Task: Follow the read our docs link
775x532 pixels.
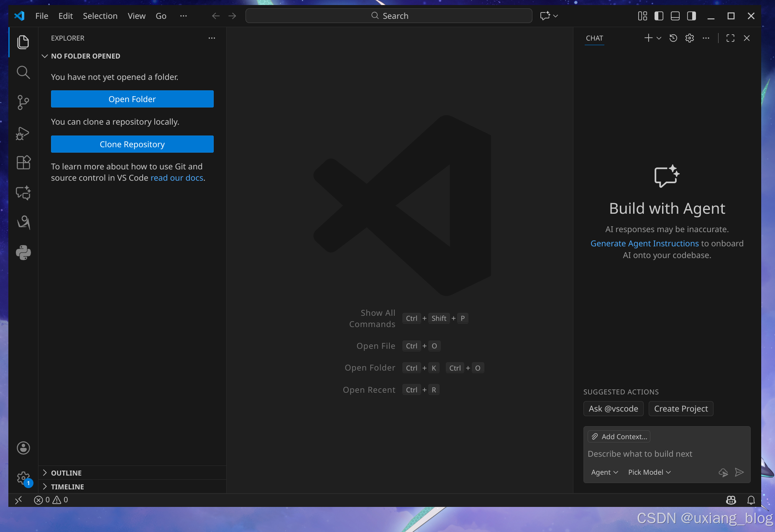Action: (177, 178)
